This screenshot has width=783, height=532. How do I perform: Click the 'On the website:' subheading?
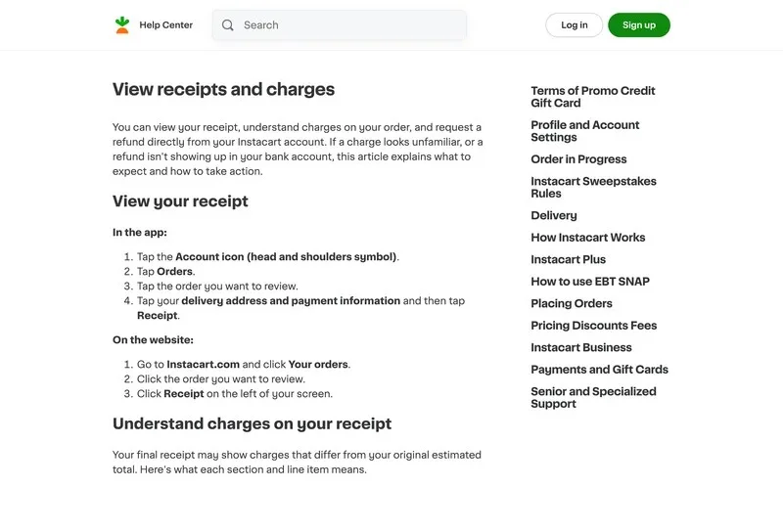pyautogui.click(x=153, y=340)
